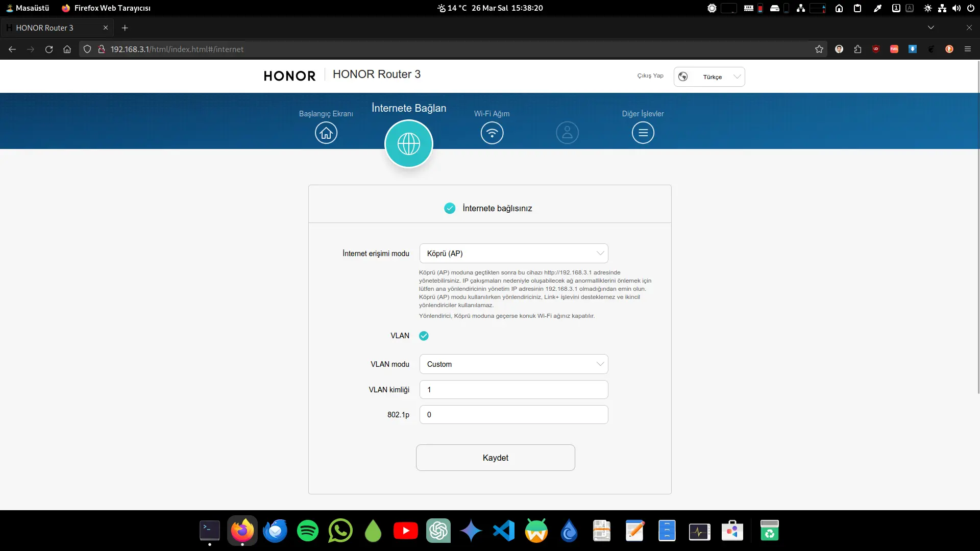Click the page vertical scrollbar
This screenshot has width=980, height=551.
coord(978,227)
